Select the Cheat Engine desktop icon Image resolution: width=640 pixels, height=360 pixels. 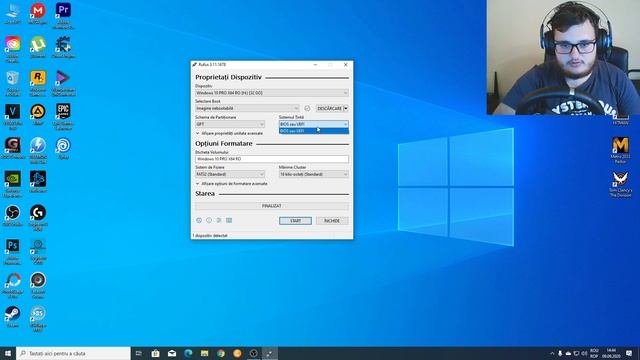(x=63, y=47)
